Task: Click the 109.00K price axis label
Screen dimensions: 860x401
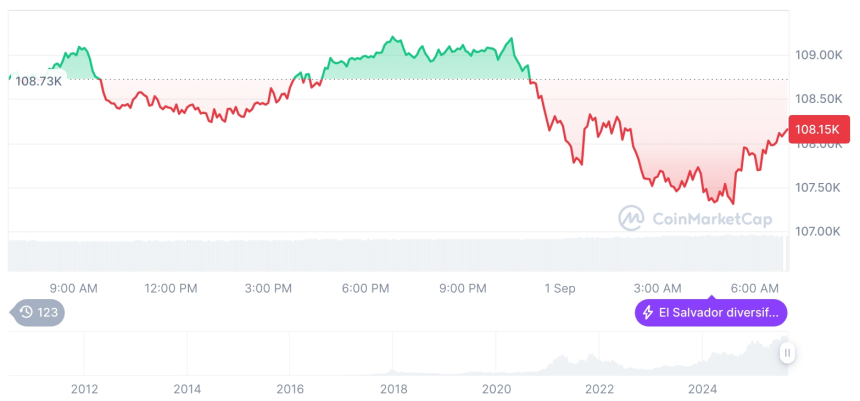Action: [x=818, y=55]
